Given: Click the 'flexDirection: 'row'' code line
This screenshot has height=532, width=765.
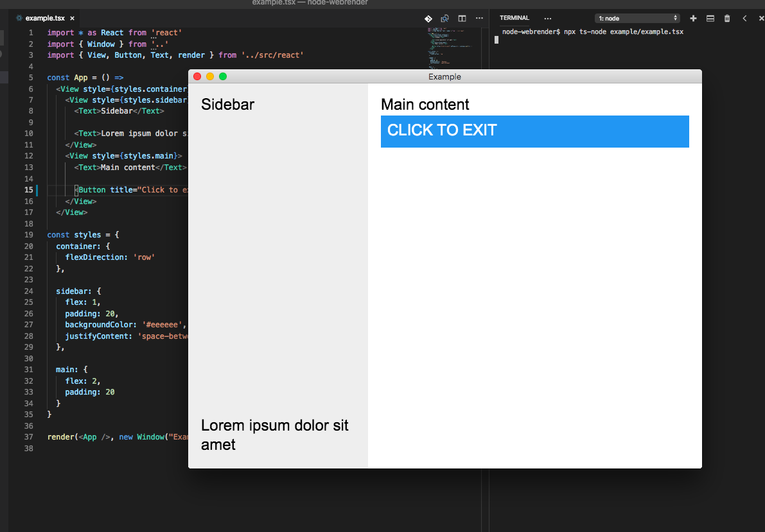Looking at the screenshot, I should click(x=110, y=257).
